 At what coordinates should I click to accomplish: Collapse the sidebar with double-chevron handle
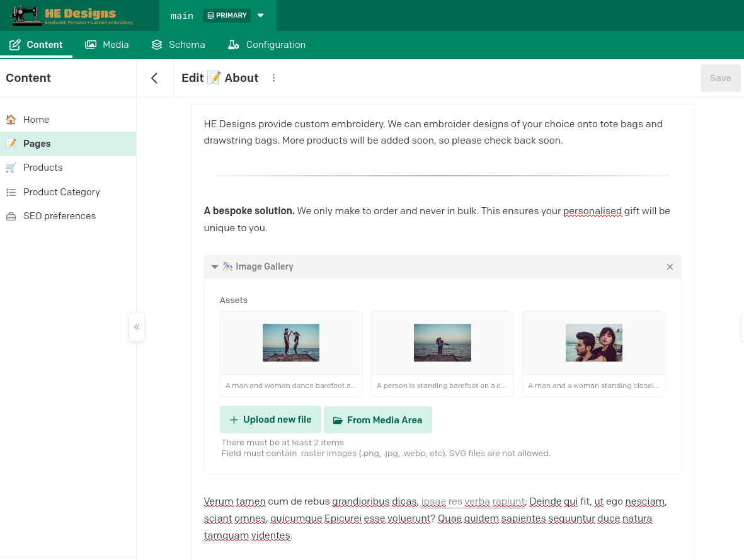point(137,327)
